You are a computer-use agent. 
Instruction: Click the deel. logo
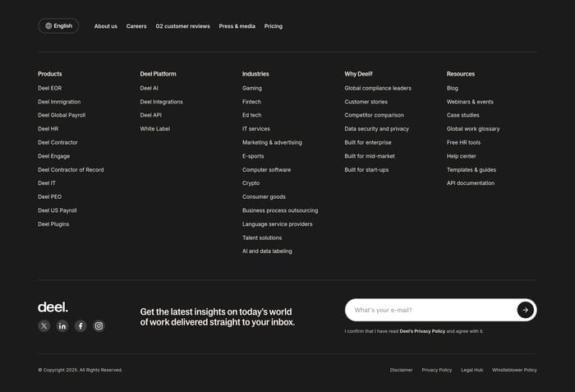53,307
